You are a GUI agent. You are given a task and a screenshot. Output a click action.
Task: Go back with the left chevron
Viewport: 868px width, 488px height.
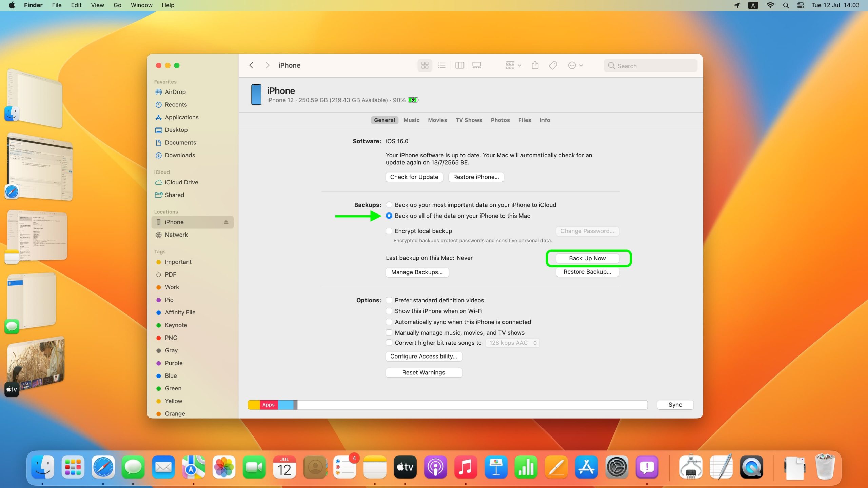pyautogui.click(x=251, y=65)
